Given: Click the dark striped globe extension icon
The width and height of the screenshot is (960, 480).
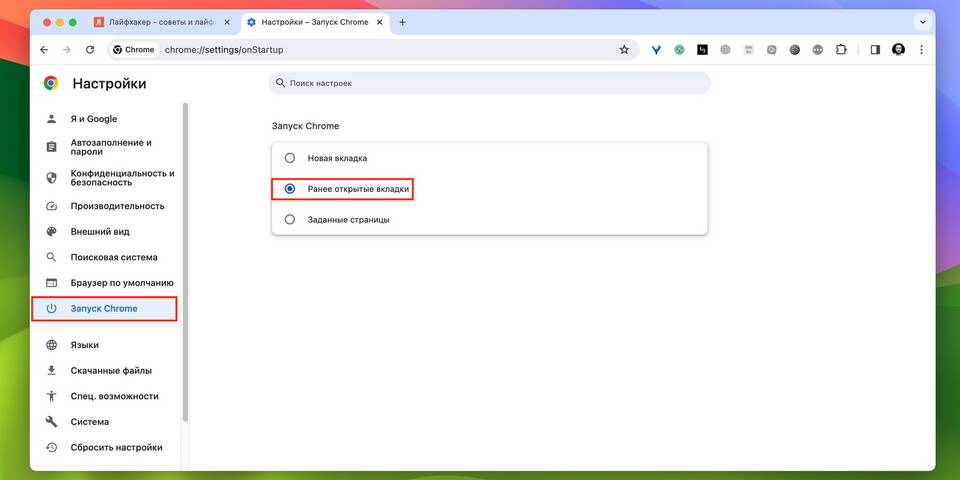Looking at the screenshot, I should (795, 50).
